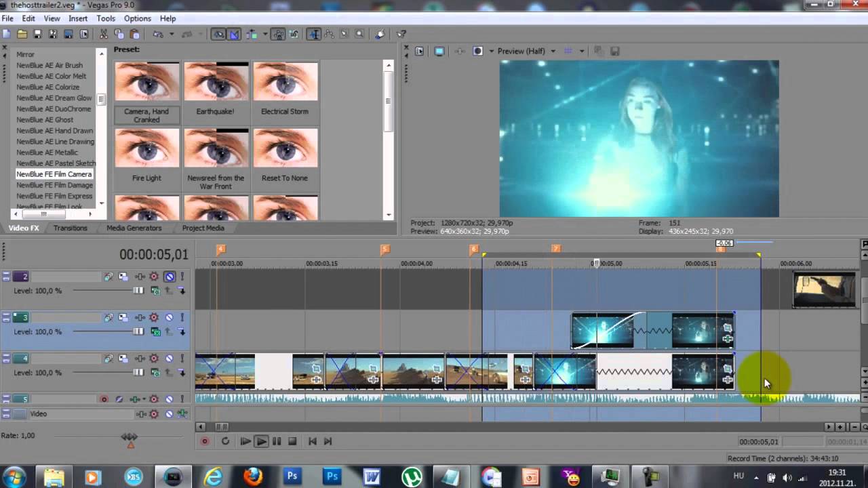
Task: Select NewBlue AE Ghost in effects list
Action: coord(45,120)
